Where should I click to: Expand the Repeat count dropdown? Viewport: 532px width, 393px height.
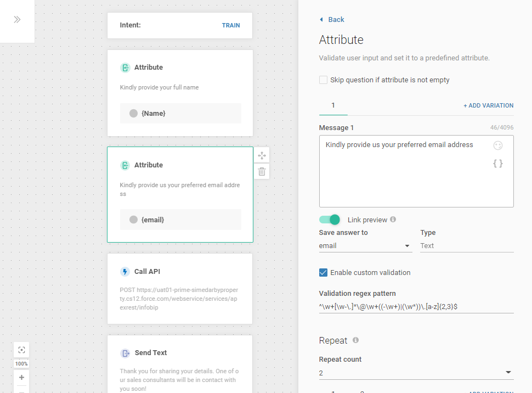[416, 373]
